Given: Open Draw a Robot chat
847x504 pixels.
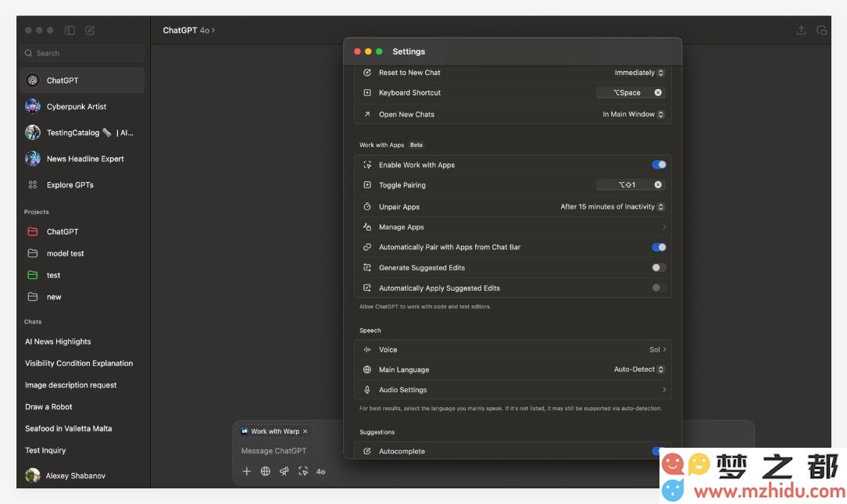Looking at the screenshot, I should point(48,407).
